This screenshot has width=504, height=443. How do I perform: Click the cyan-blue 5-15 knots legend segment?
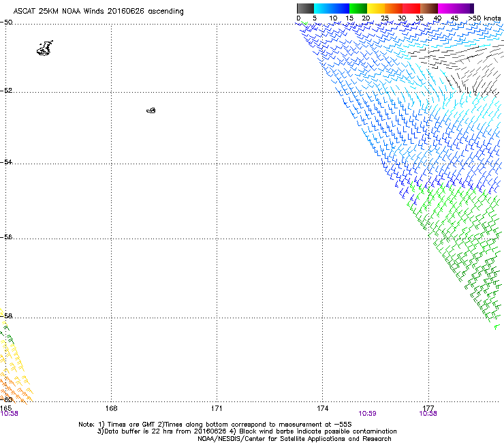pos(332,8)
